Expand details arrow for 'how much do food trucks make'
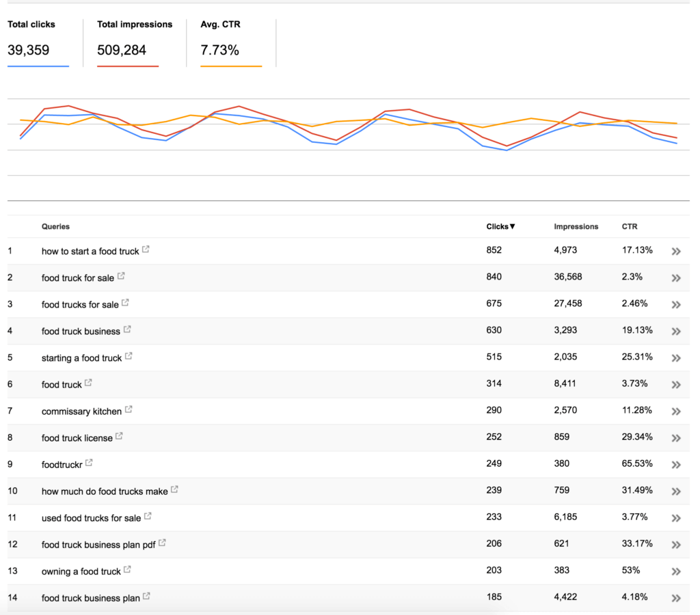This screenshot has width=700, height=615. (676, 492)
